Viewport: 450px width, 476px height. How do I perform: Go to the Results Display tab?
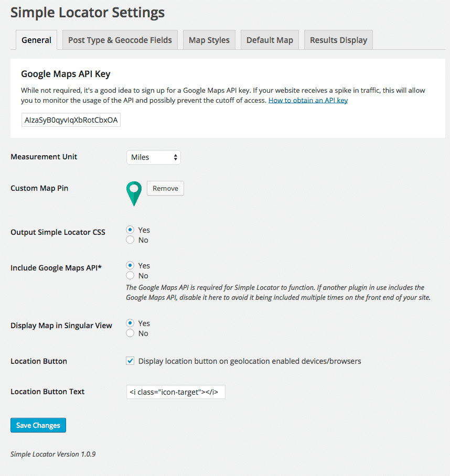tap(338, 40)
